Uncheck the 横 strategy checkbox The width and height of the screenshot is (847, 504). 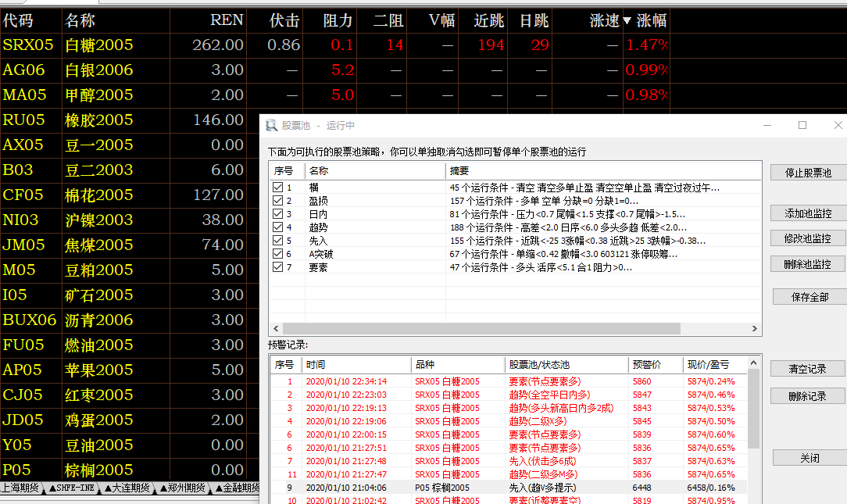click(x=277, y=188)
